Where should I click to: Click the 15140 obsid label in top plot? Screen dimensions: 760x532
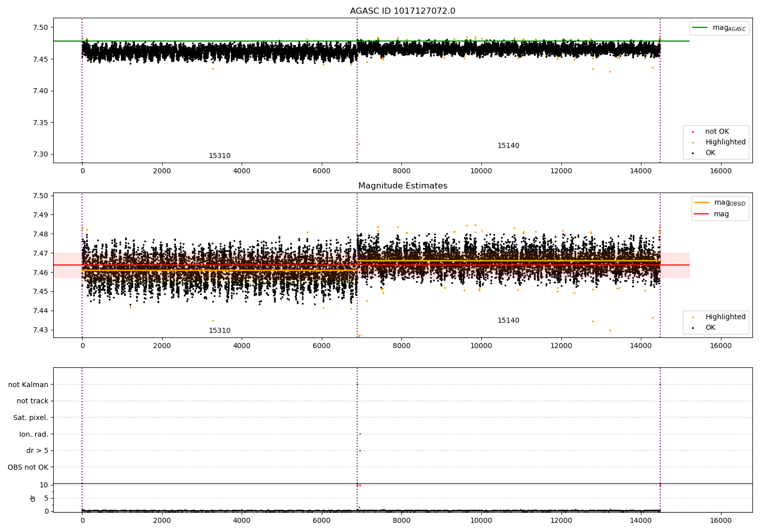pos(508,146)
